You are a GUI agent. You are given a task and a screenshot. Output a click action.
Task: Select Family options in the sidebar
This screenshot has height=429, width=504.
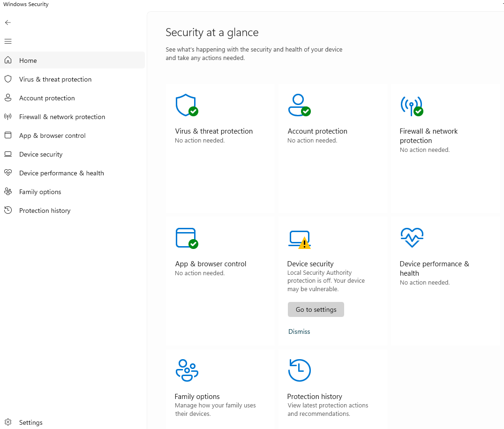pos(72,191)
